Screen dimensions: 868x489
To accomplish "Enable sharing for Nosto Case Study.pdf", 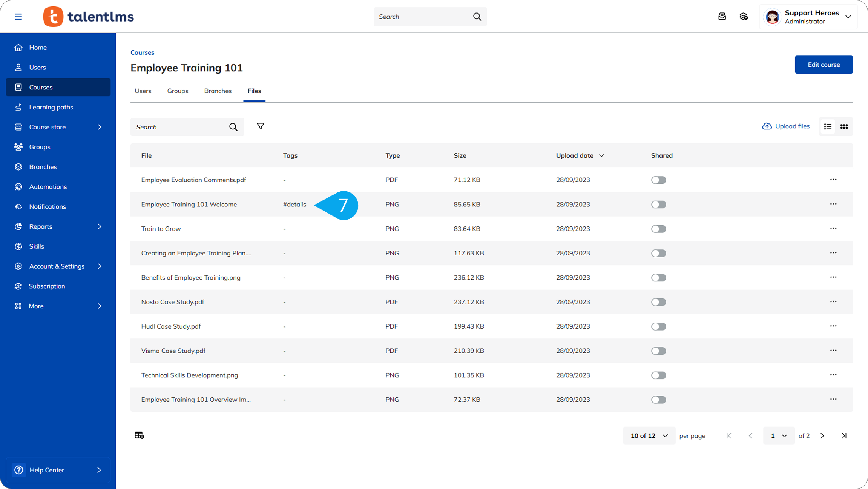I will 658,302.
